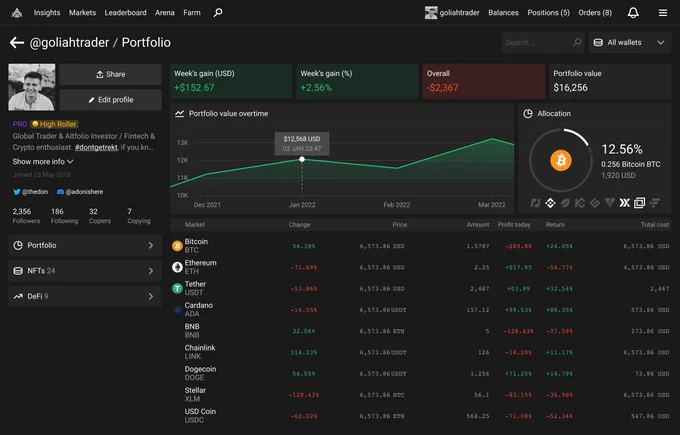This screenshot has height=435, width=680.
Task: Open the All wallets dropdown
Action: 630,43
